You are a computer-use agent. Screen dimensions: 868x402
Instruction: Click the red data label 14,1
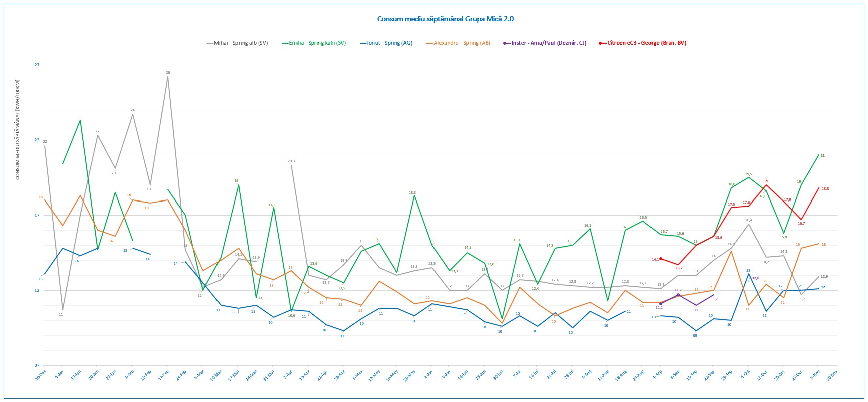pos(655,260)
